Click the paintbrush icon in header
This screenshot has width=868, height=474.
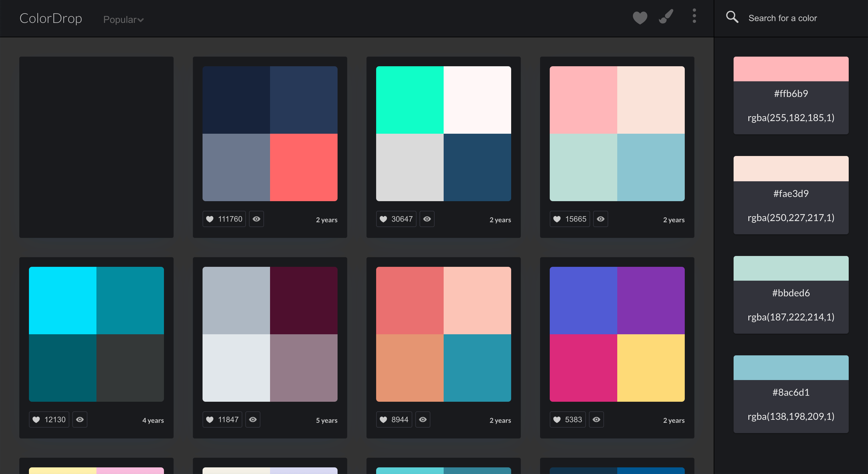coord(666,17)
